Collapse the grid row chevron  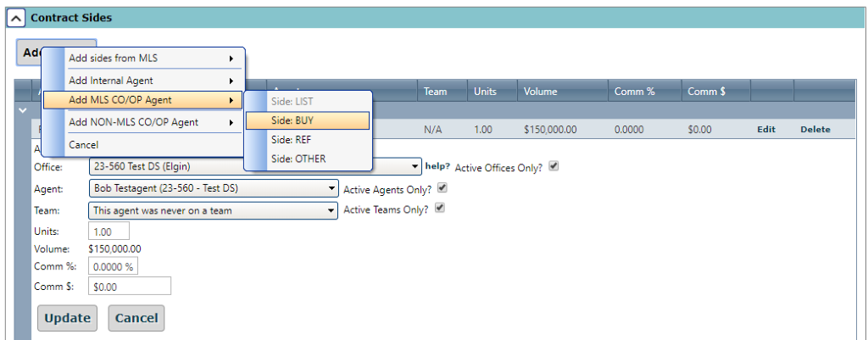[22, 110]
